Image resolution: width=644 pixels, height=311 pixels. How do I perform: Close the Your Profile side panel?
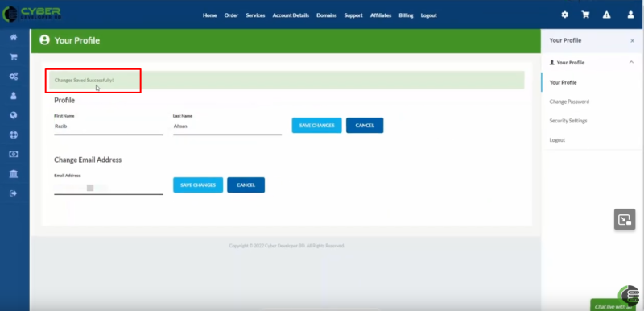tap(632, 40)
